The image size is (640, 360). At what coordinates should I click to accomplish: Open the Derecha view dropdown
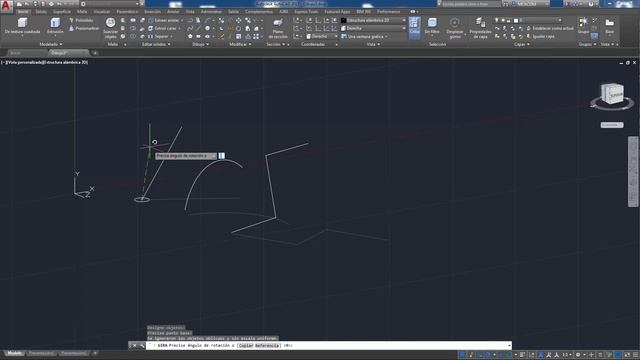[373, 28]
